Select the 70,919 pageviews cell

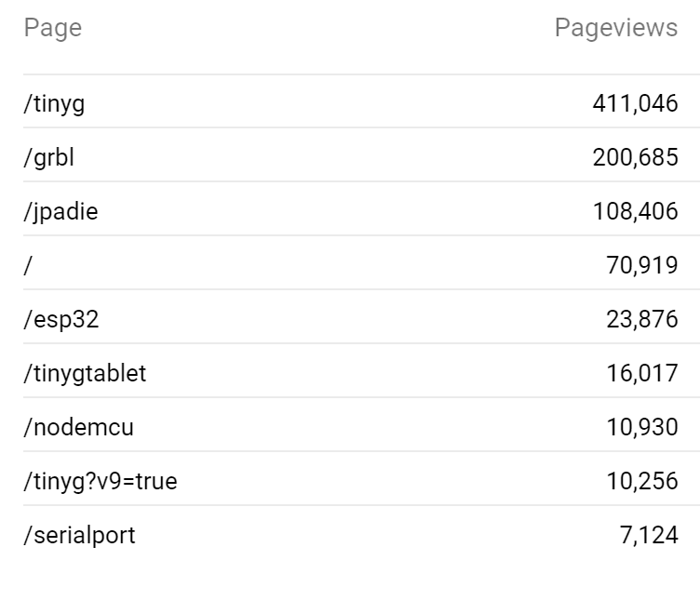click(x=641, y=265)
